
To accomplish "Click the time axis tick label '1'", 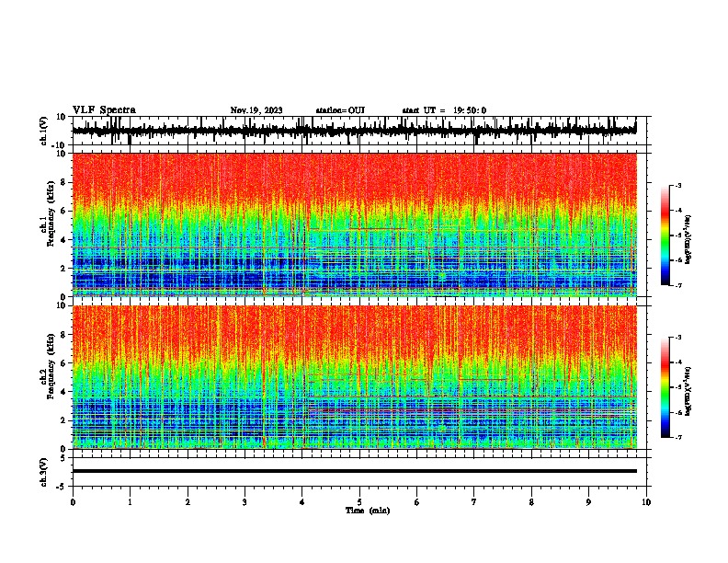I will [x=130, y=502].
